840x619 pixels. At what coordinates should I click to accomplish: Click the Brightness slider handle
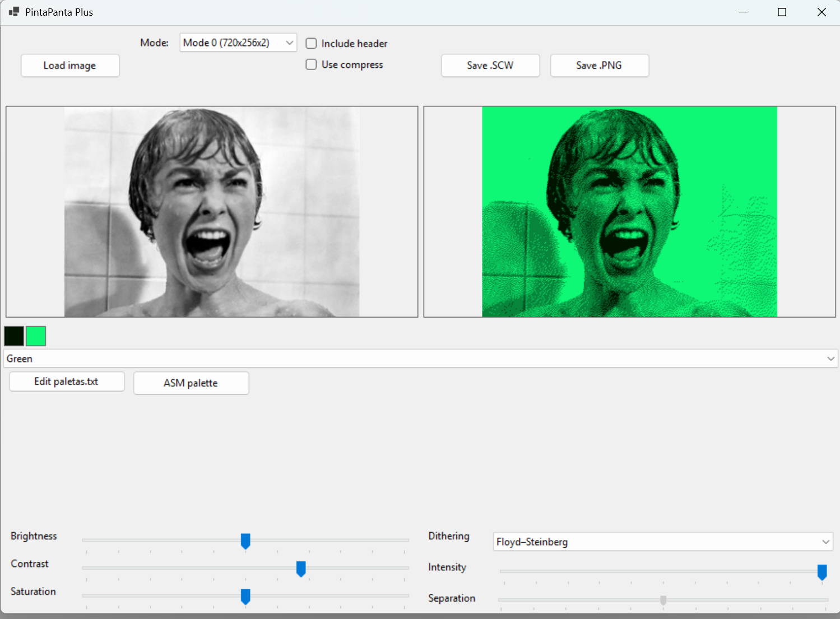tap(245, 541)
